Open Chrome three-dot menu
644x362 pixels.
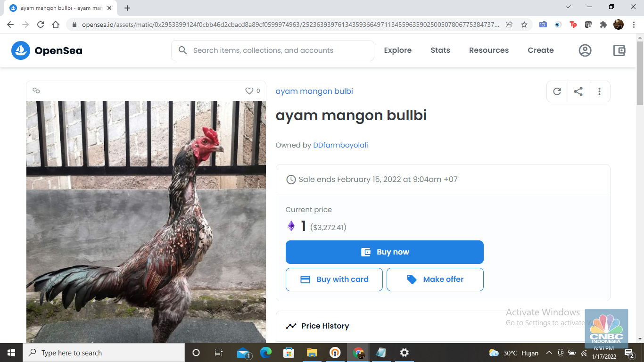(x=633, y=25)
